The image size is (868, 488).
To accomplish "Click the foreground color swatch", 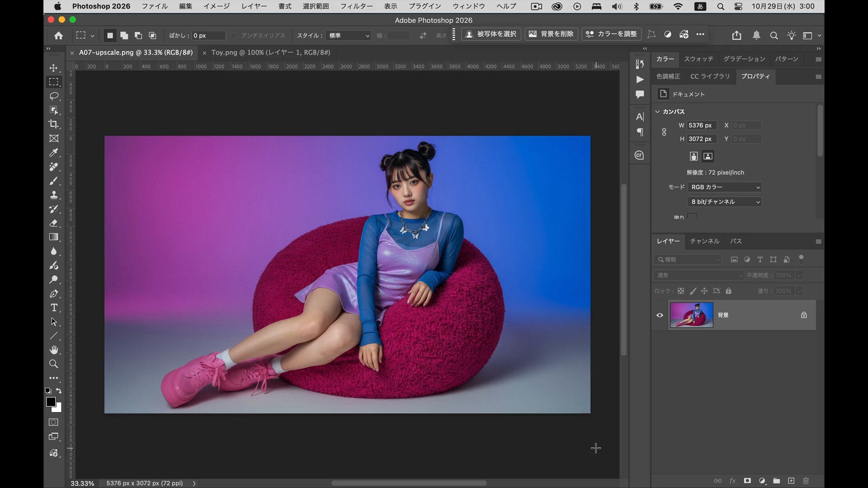I will (x=51, y=402).
